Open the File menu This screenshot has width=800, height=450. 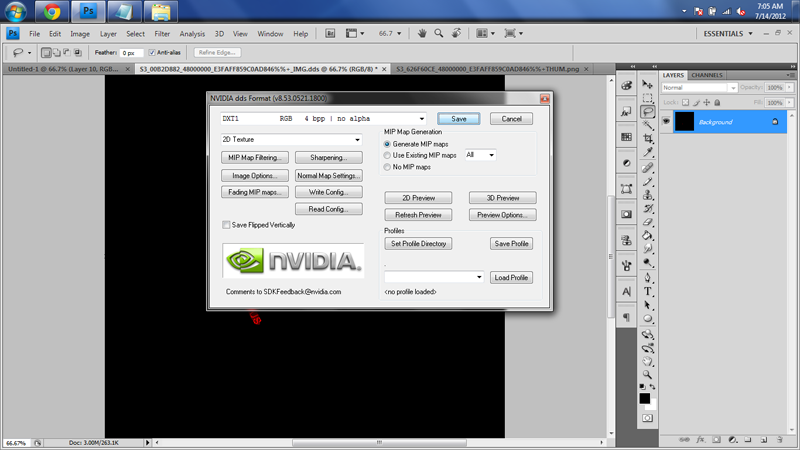click(35, 34)
